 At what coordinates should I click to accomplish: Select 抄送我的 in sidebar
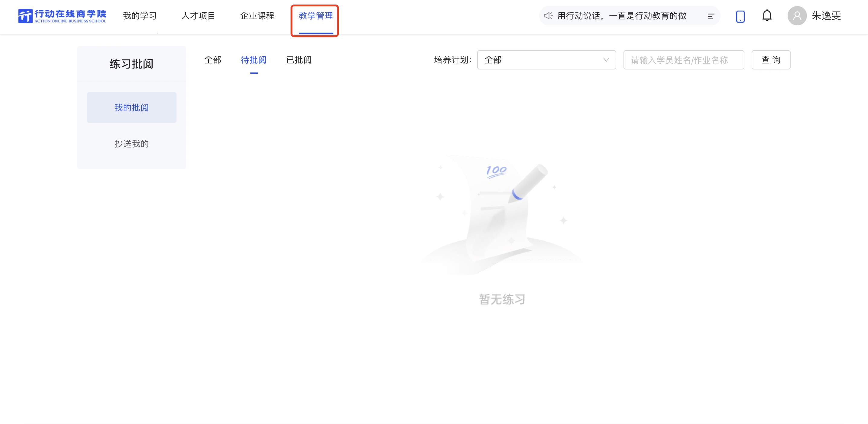tap(131, 144)
